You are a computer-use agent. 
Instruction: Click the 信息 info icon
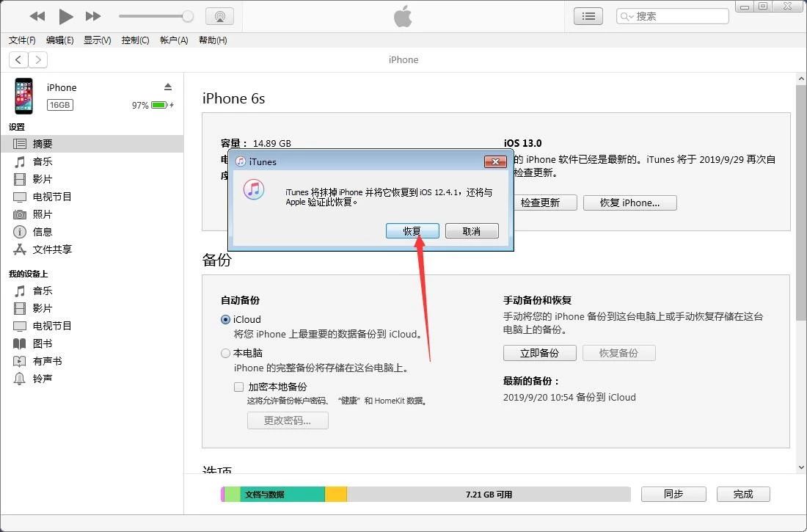(20, 232)
